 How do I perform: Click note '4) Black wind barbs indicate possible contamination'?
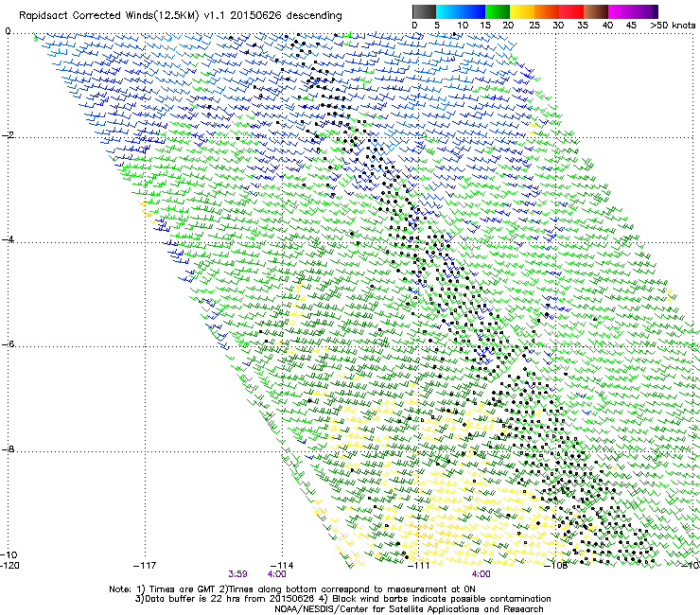(435, 599)
